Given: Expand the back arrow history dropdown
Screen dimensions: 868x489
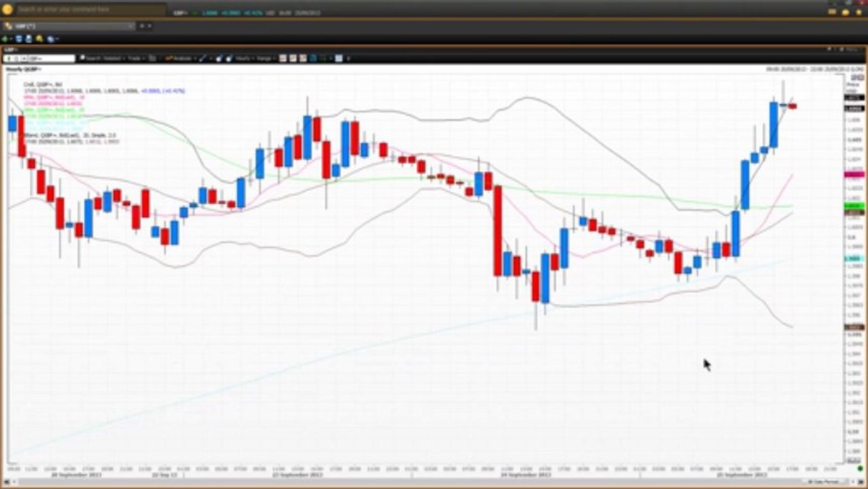Looking at the screenshot, I should [11, 39].
